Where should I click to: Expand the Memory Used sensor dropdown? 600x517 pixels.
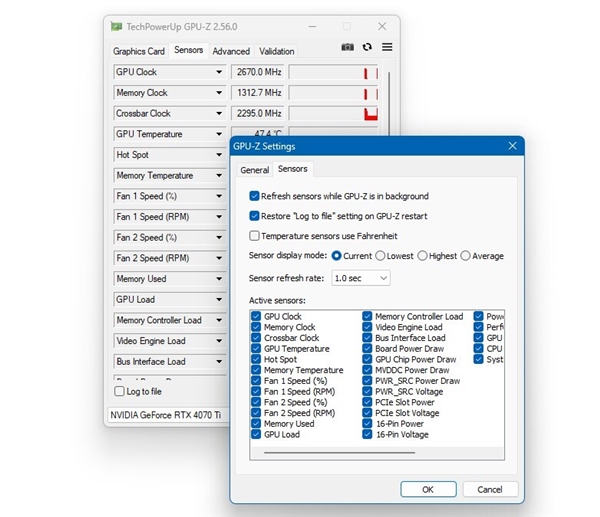[219, 279]
